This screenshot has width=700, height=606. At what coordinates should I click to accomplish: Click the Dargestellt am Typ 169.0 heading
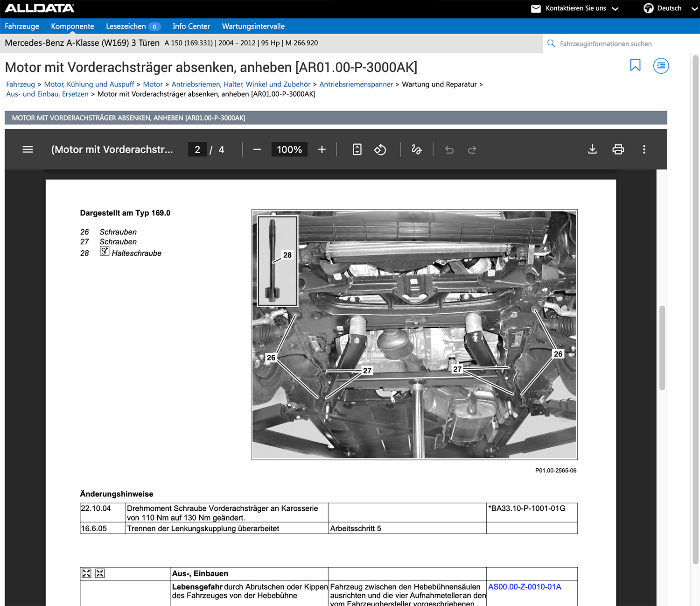click(125, 213)
